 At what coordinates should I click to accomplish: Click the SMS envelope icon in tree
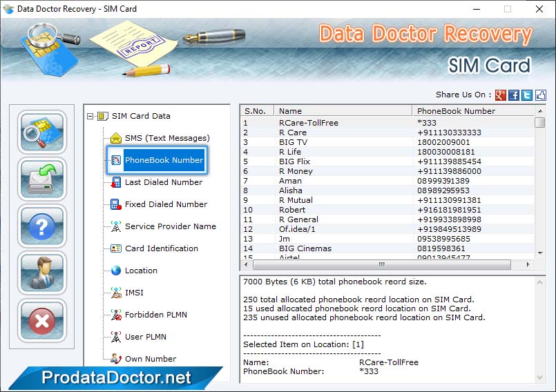116,138
